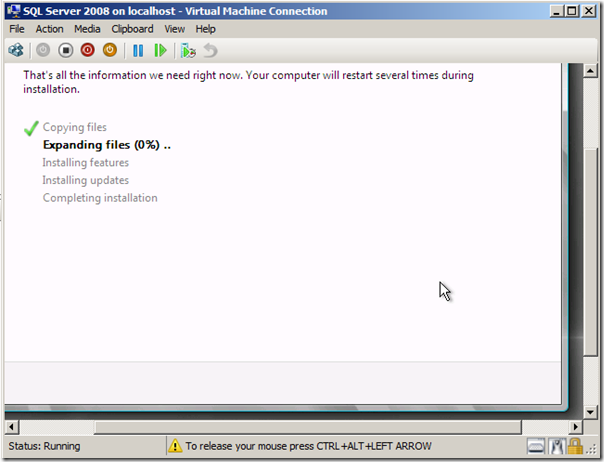
Task: Click the 'Completing installation' step
Action: 100,198
